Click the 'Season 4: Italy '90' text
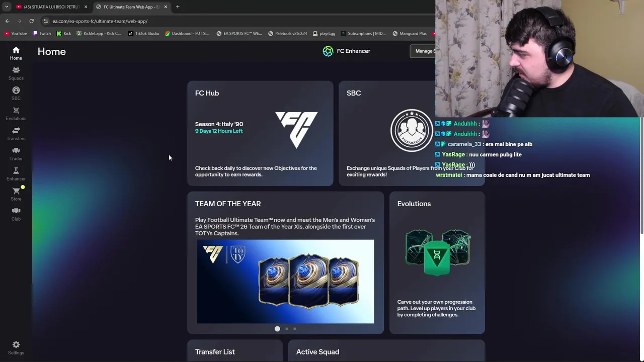The image size is (644, 362). 219,124
